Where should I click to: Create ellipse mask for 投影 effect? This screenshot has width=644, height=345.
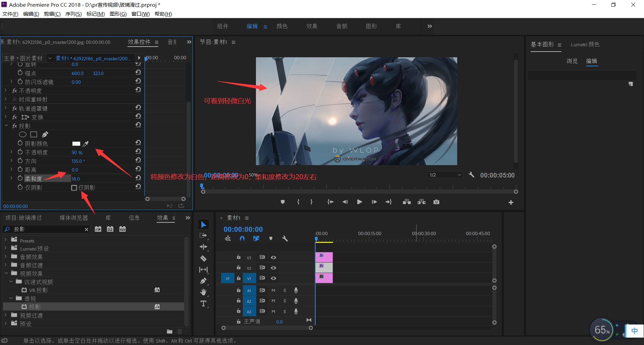pos(22,134)
